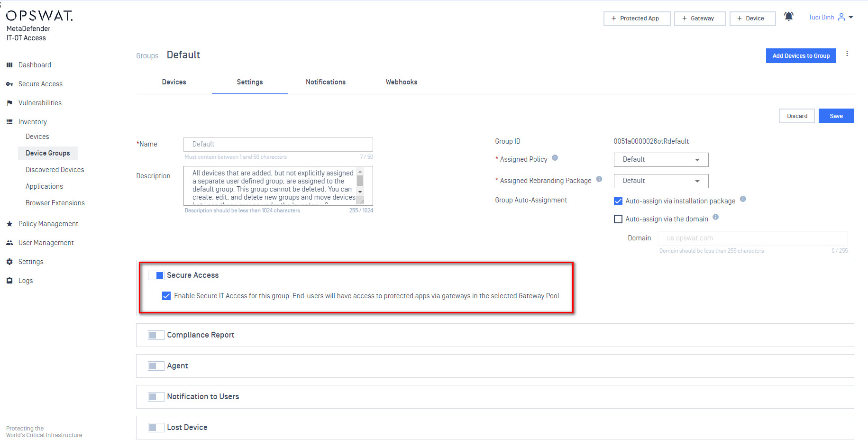
Task: Switch to the Webhooks tab
Action: pos(401,82)
